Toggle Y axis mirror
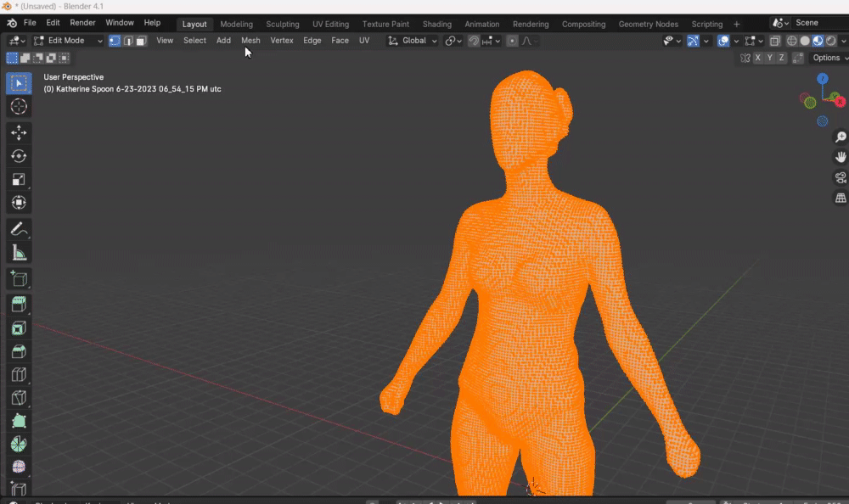849x504 pixels. [x=769, y=58]
